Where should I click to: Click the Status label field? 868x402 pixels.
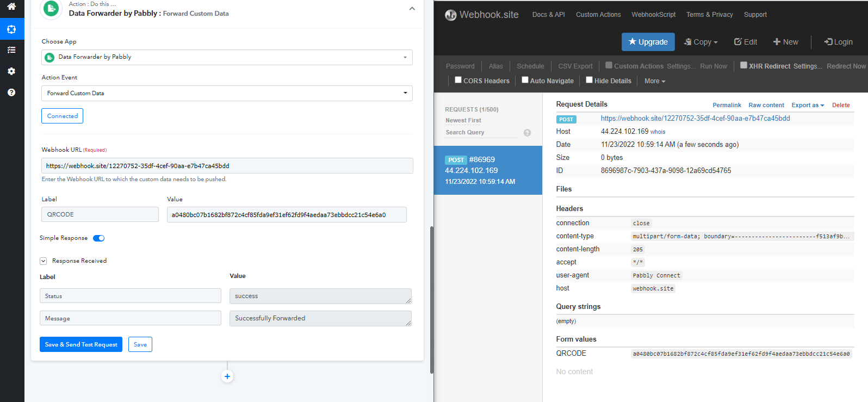click(x=131, y=296)
